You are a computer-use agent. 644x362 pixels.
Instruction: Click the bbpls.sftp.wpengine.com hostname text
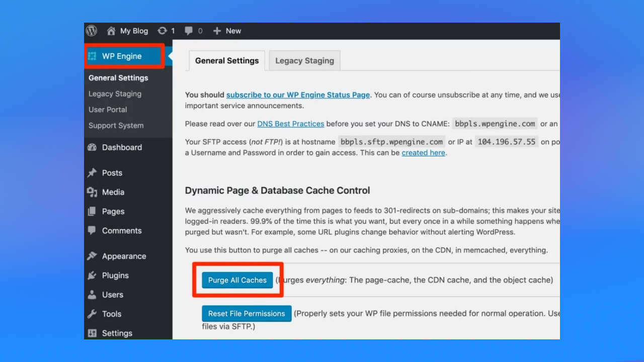tap(392, 142)
